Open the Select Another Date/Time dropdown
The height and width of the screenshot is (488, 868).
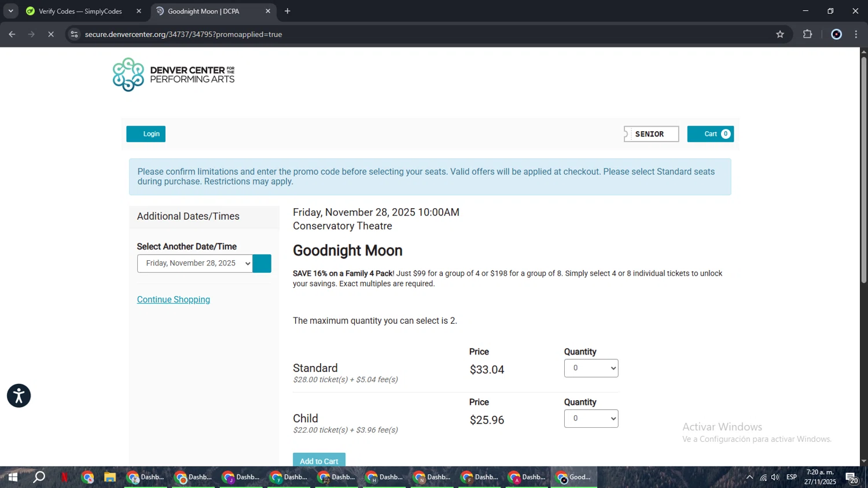click(195, 264)
